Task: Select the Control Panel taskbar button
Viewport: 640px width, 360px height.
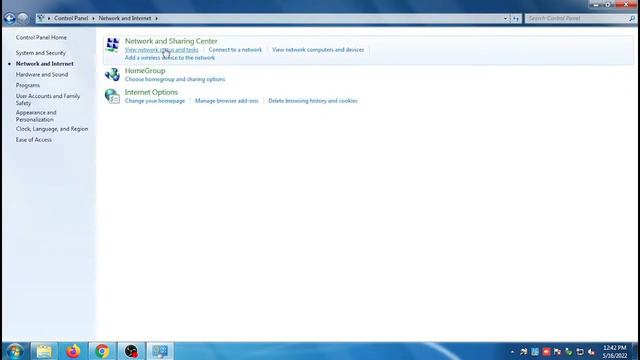Action: coord(160,351)
